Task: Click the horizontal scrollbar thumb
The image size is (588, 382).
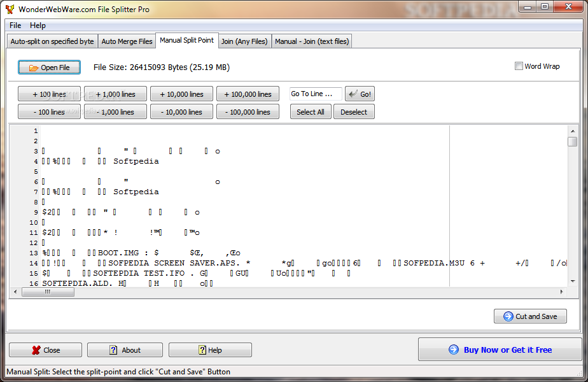Action: tap(48, 292)
